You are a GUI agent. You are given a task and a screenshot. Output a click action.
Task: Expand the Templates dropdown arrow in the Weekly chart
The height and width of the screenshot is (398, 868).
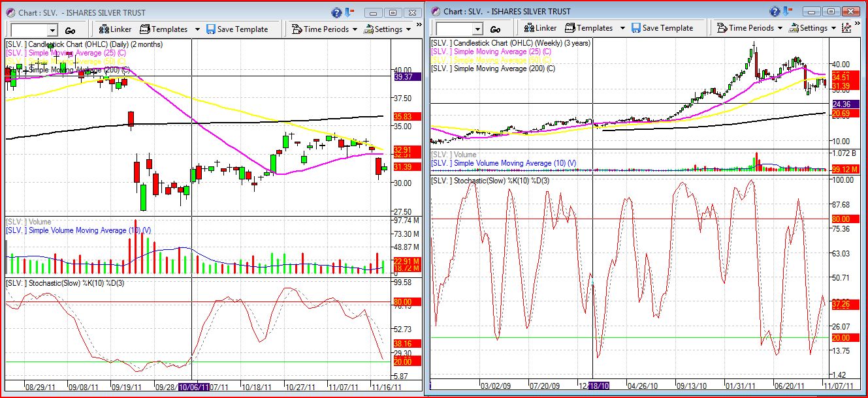(x=622, y=28)
